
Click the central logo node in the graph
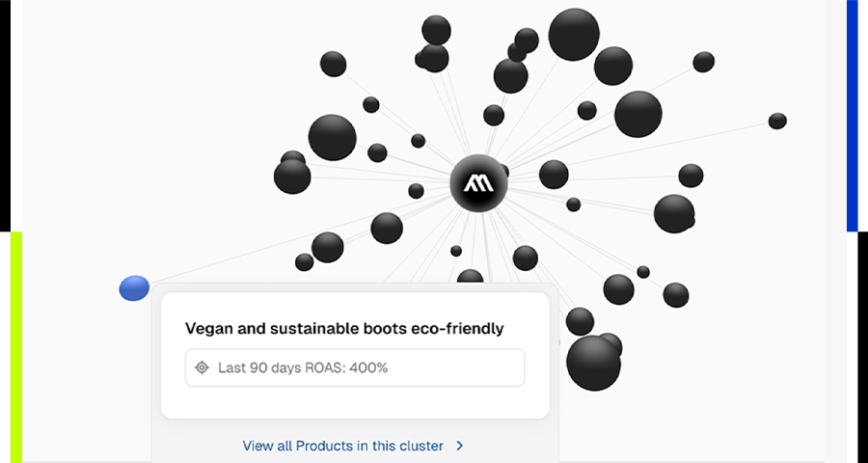pos(478,181)
